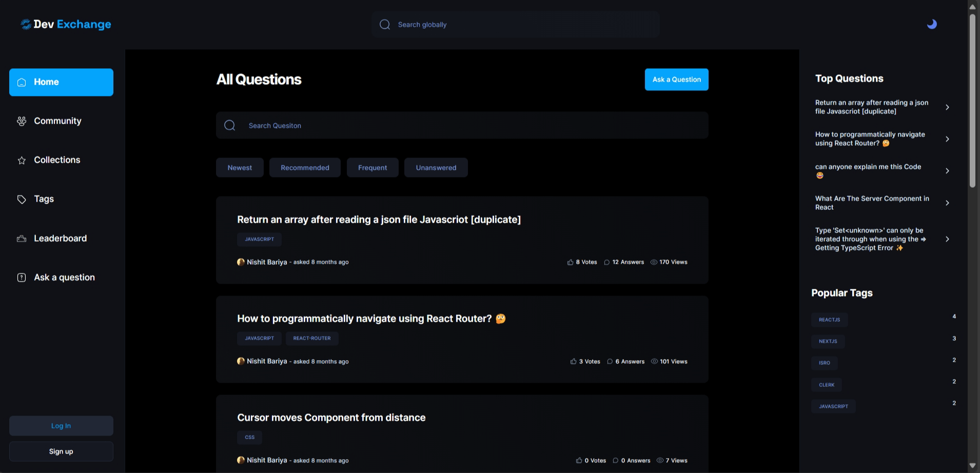Click the NEXTJS popular tag

828,341
